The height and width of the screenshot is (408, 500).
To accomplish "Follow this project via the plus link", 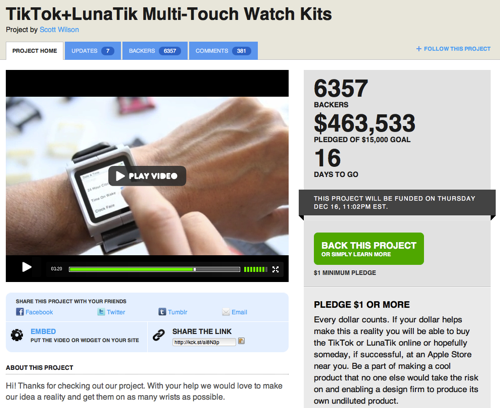I will [x=453, y=49].
